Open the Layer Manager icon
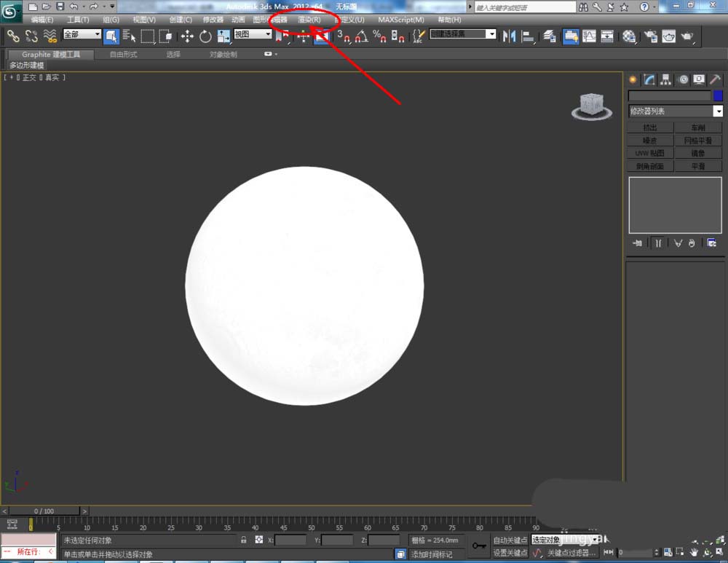Image resolution: width=728 pixels, height=563 pixels. (550, 36)
